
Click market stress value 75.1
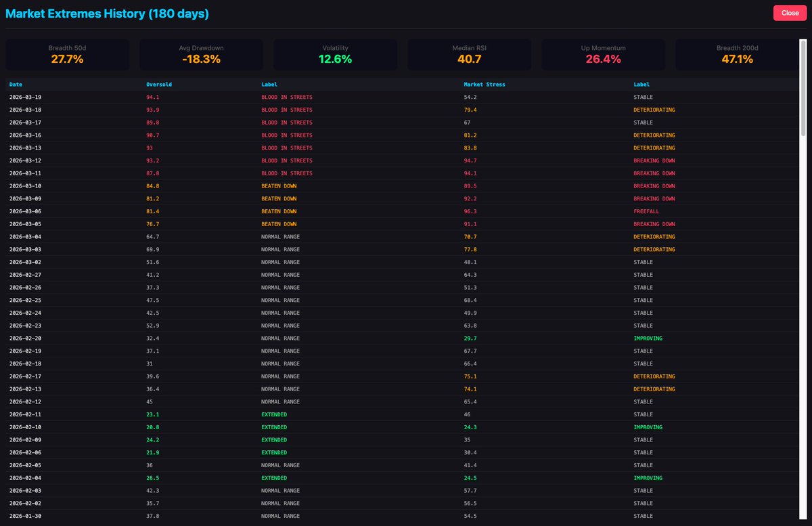(x=470, y=376)
